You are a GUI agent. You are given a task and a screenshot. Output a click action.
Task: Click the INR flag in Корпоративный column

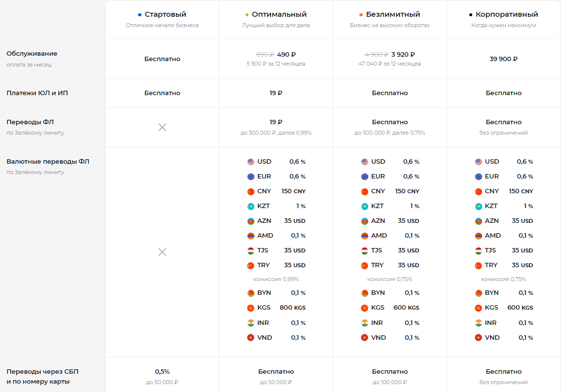pyautogui.click(x=479, y=323)
